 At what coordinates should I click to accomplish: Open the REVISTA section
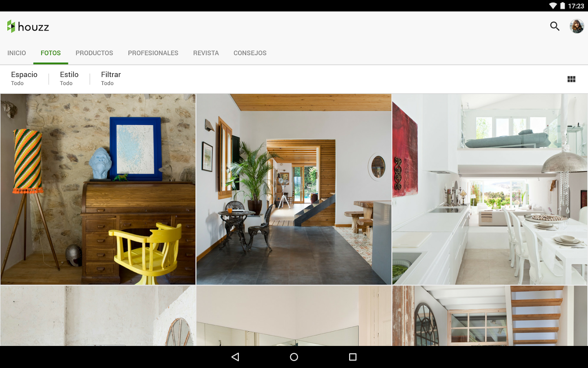pyautogui.click(x=206, y=53)
